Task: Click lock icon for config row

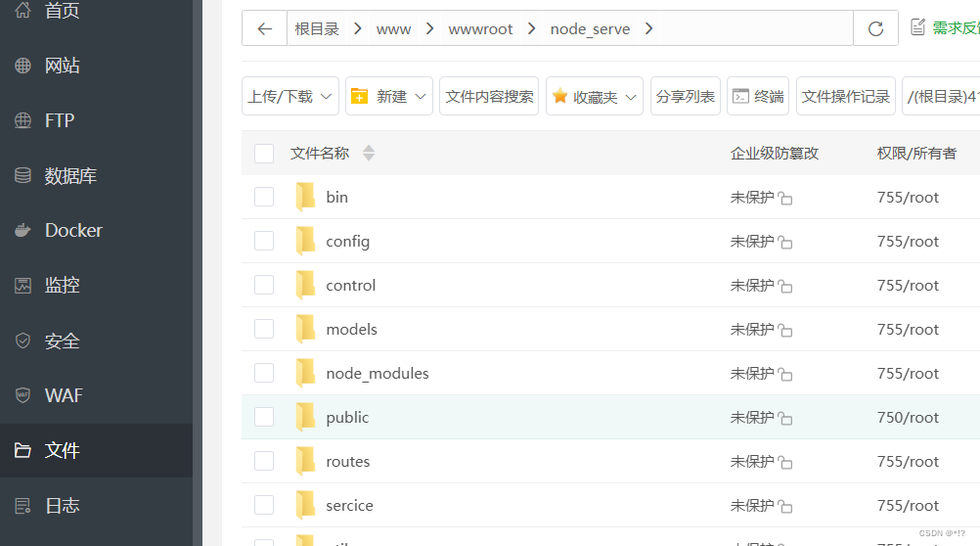Action: coord(785,242)
